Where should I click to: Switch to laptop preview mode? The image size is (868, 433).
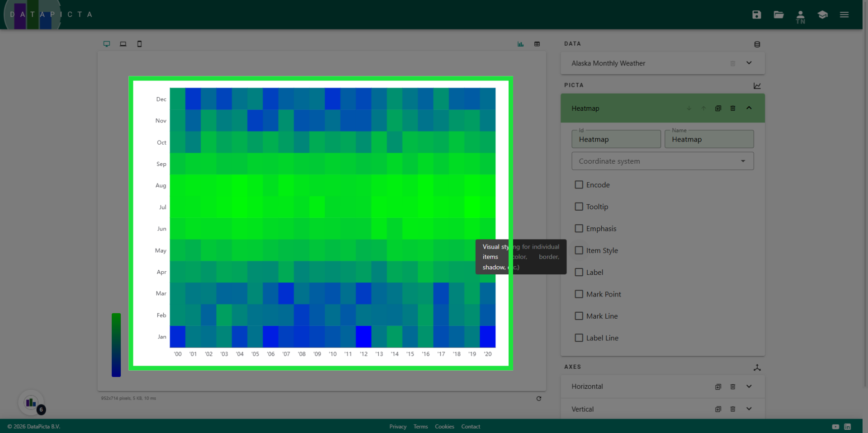point(123,44)
